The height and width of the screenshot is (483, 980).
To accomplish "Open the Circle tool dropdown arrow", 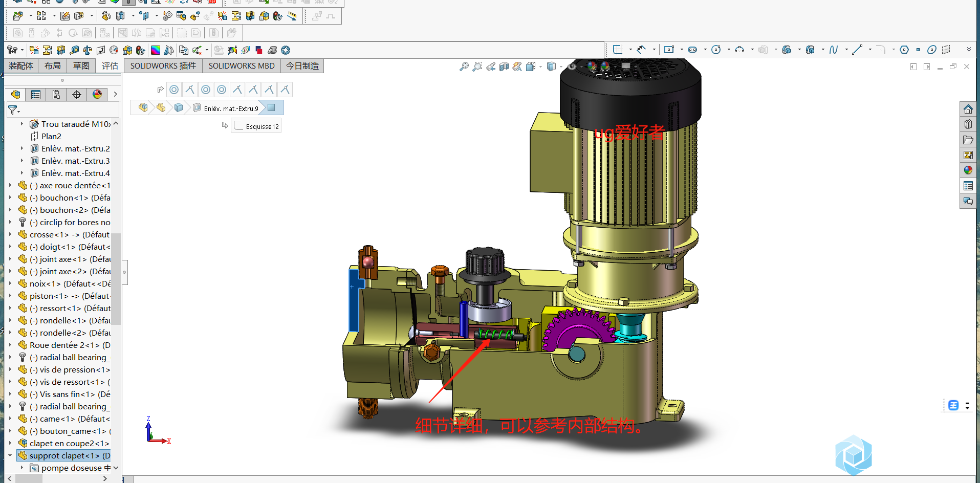I will 729,50.
